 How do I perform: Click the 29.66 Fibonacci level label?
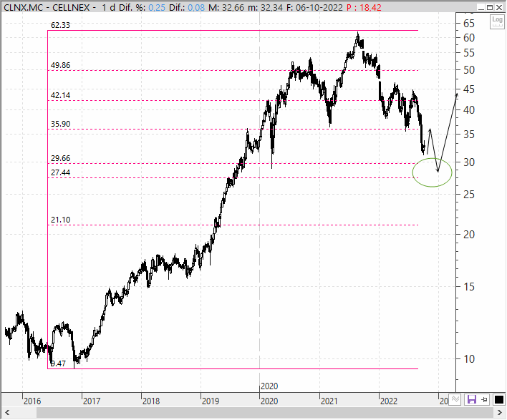pos(60,158)
